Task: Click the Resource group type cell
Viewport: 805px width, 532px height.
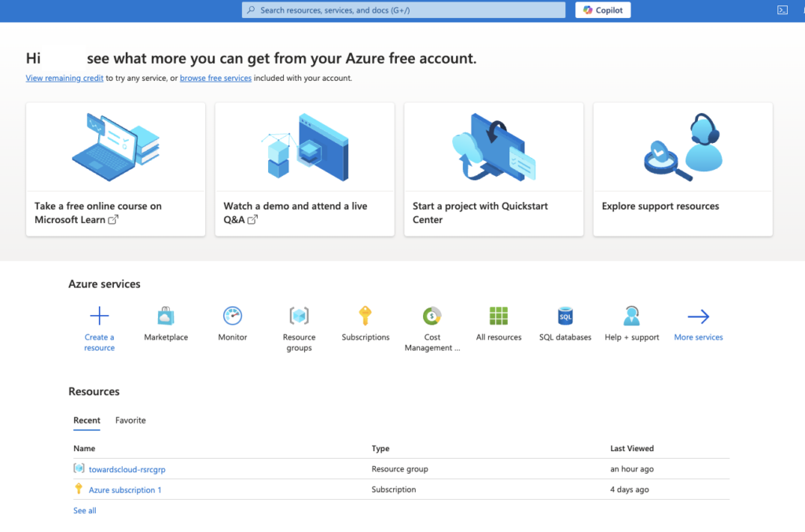Action: [x=400, y=469]
